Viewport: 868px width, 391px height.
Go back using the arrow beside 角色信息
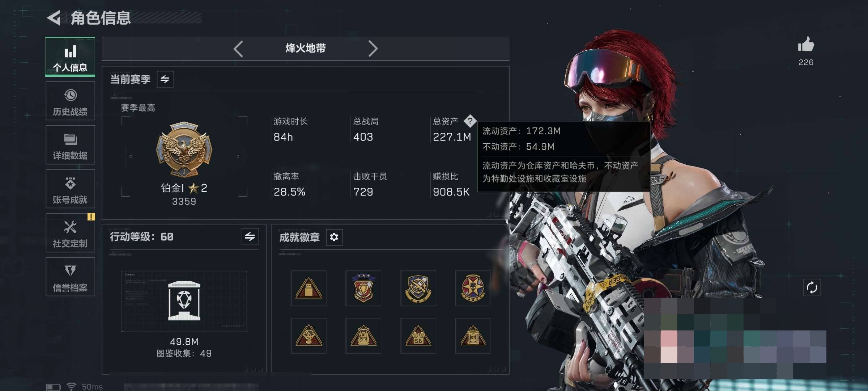click(54, 18)
